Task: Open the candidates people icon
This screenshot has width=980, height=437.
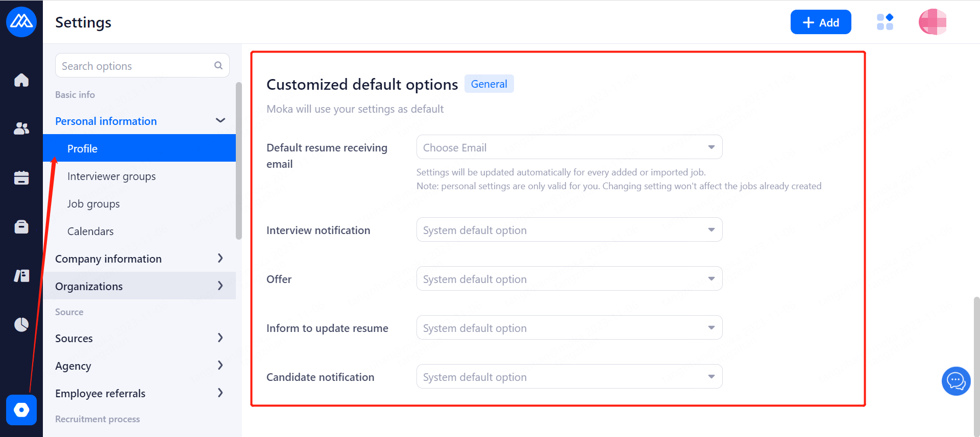Action: coord(21,128)
